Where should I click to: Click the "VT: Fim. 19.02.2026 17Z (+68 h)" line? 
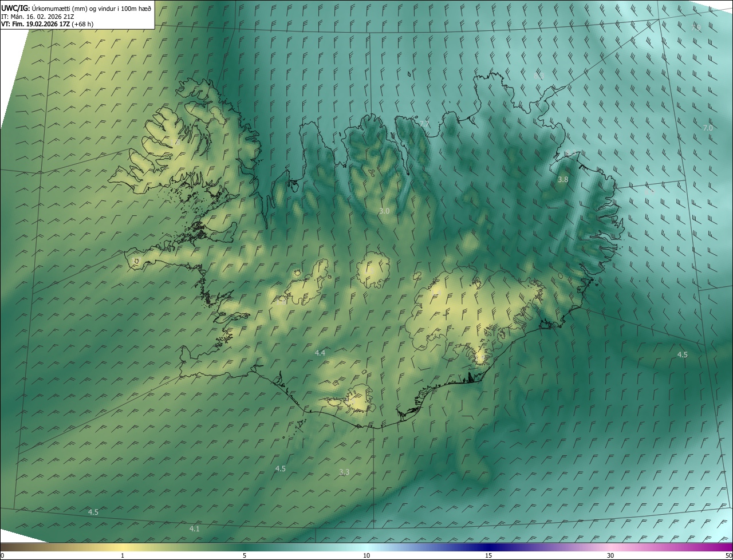coord(48,24)
